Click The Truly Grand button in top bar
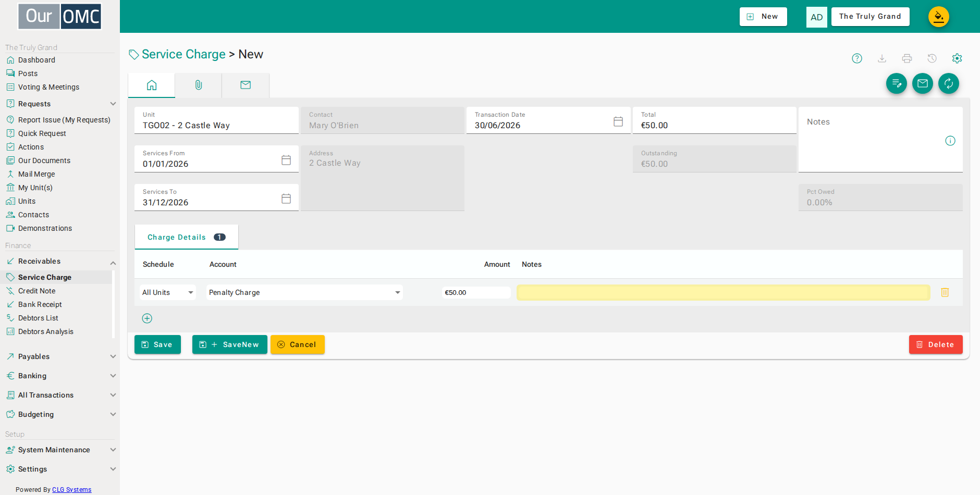 (x=870, y=17)
